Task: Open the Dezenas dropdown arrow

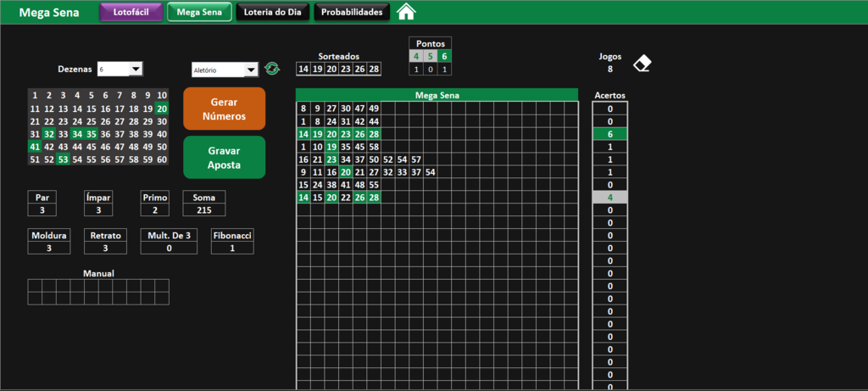Action: click(x=136, y=70)
